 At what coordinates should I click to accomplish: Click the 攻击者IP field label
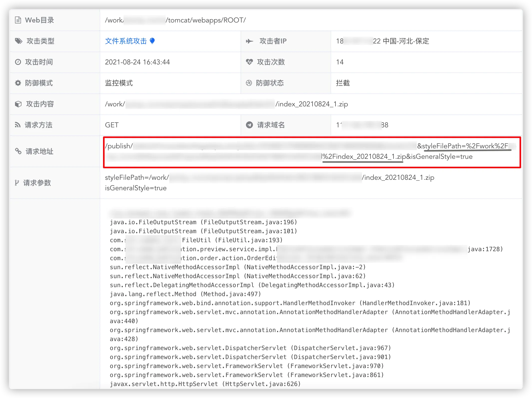[273, 41]
